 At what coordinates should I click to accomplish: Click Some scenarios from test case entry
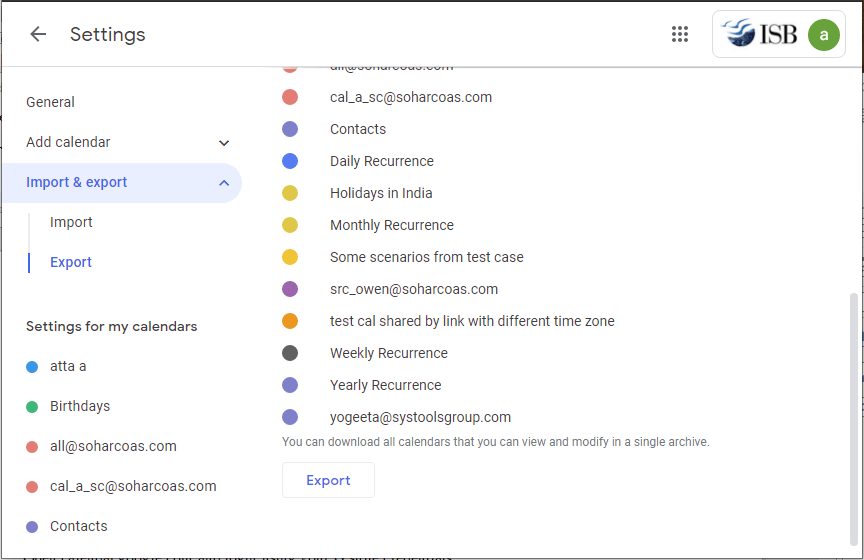pyautogui.click(x=426, y=257)
